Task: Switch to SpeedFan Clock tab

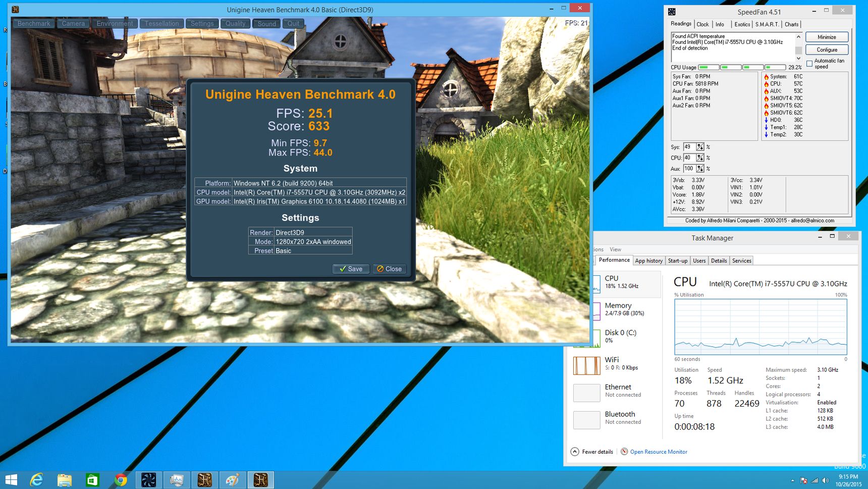Action: [x=702, y=24]
